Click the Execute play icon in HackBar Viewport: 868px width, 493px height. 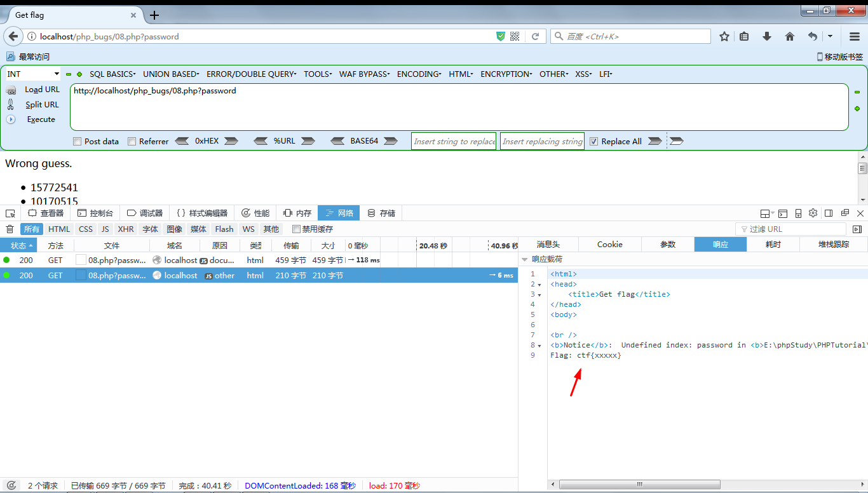click(11, 119)
